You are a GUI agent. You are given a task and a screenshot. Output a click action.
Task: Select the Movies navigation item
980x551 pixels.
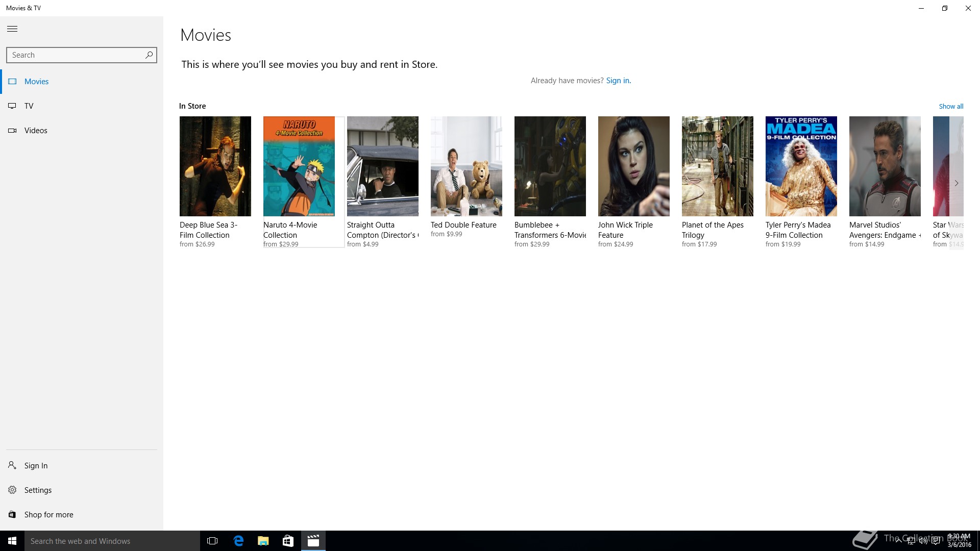point(36,82)
